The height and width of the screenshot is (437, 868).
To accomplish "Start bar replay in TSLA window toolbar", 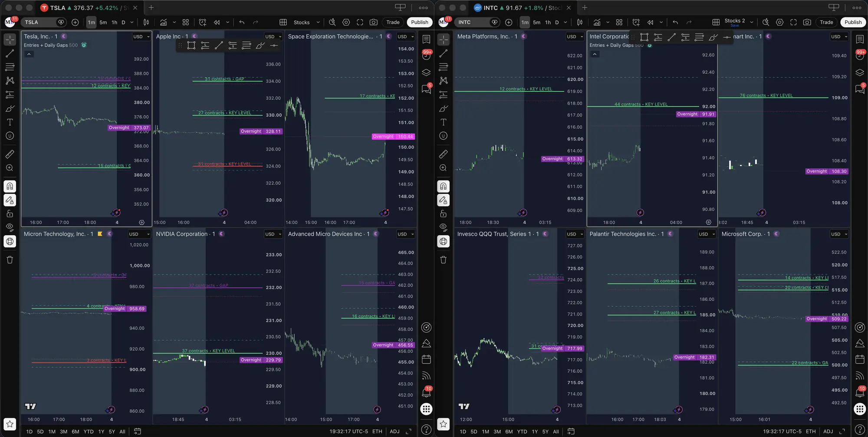I will click(x=217, y=22).
